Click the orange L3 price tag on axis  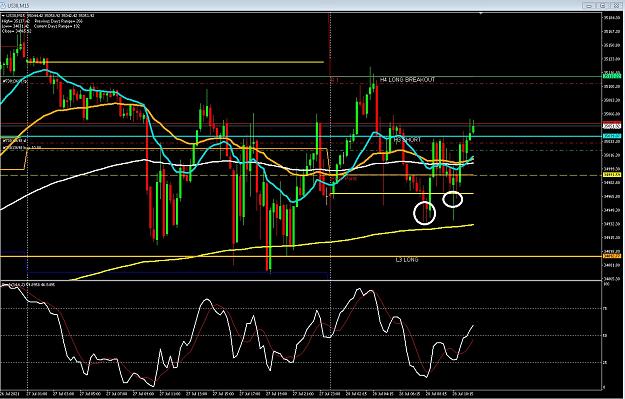[611, 256]
